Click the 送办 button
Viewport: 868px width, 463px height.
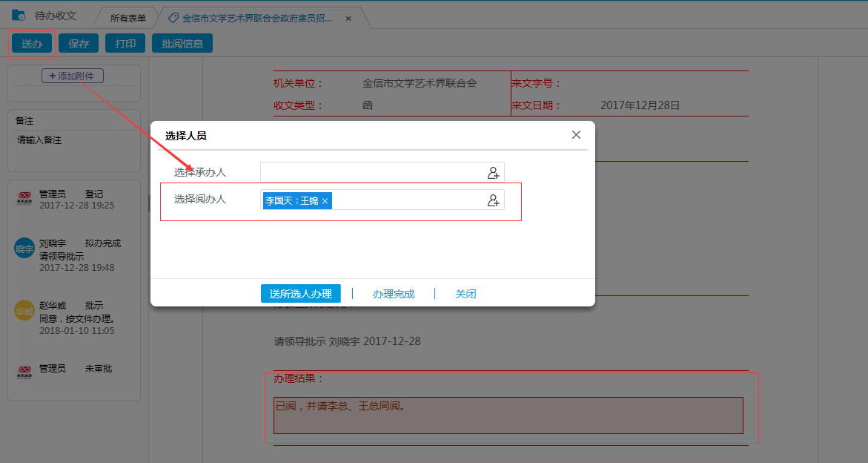click(31, 43)
